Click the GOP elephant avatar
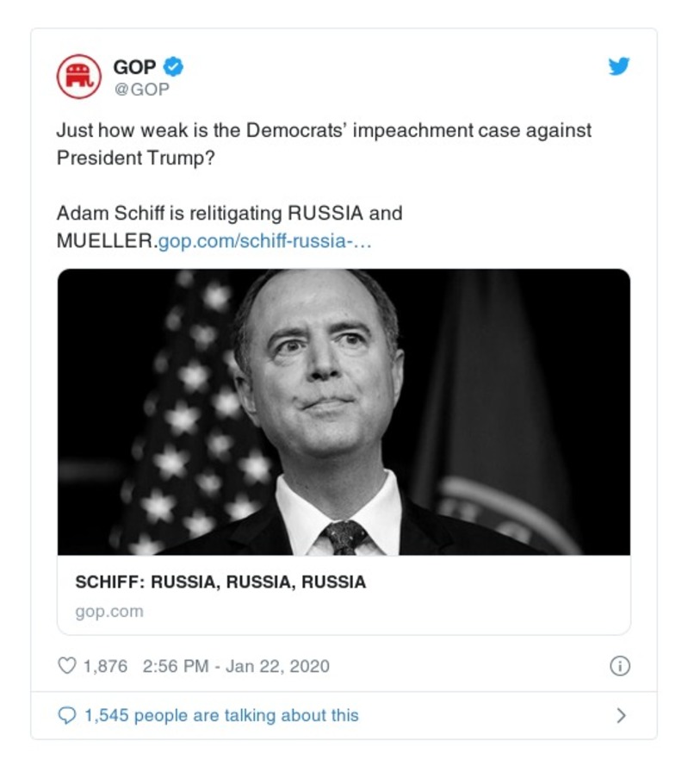This screenshot has width=688, height=784. [x=79, y=76]
